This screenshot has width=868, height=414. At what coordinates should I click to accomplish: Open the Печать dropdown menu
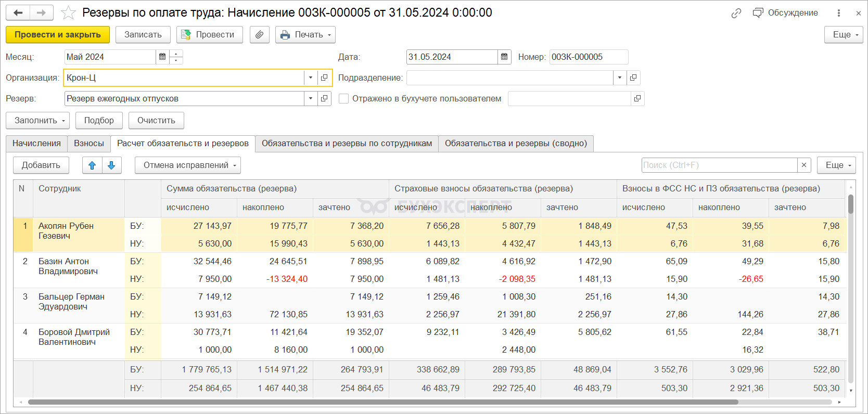(x=305, y=35)
